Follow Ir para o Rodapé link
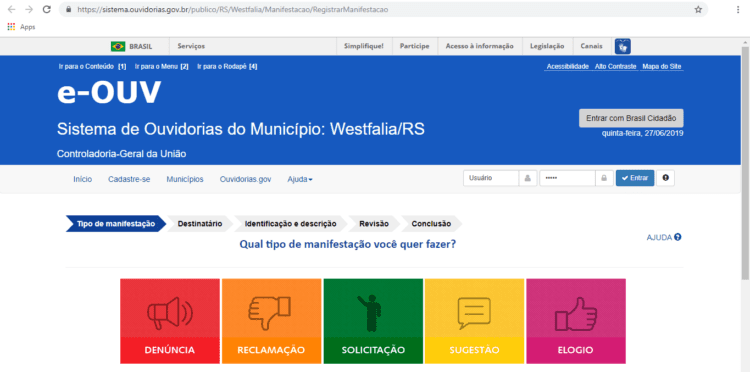Screen dimensions: 750x372 (x=227, y=66)
